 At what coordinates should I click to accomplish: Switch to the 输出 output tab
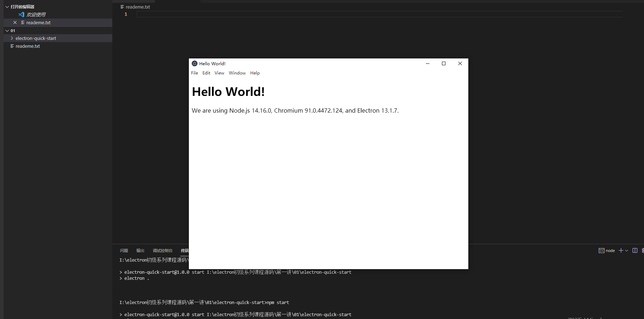coord(140,251)
